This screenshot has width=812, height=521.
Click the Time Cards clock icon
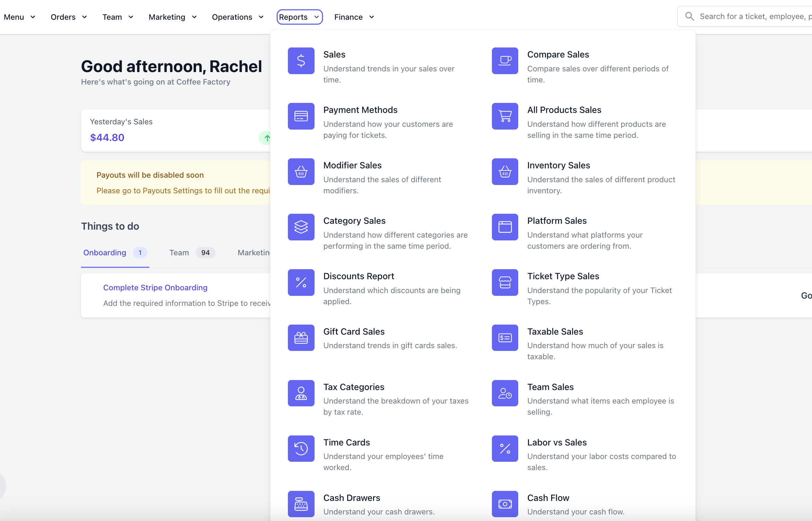tap(301, 449)
